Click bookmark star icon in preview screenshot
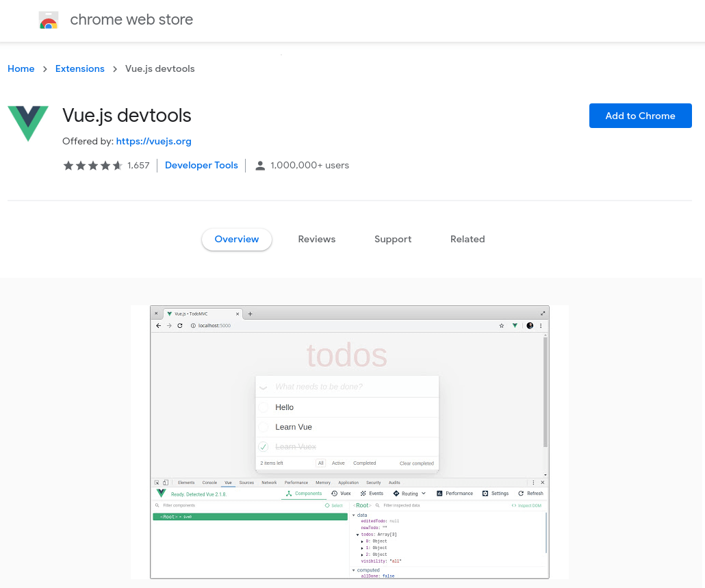Screen dimensions: 705x588 502,325
